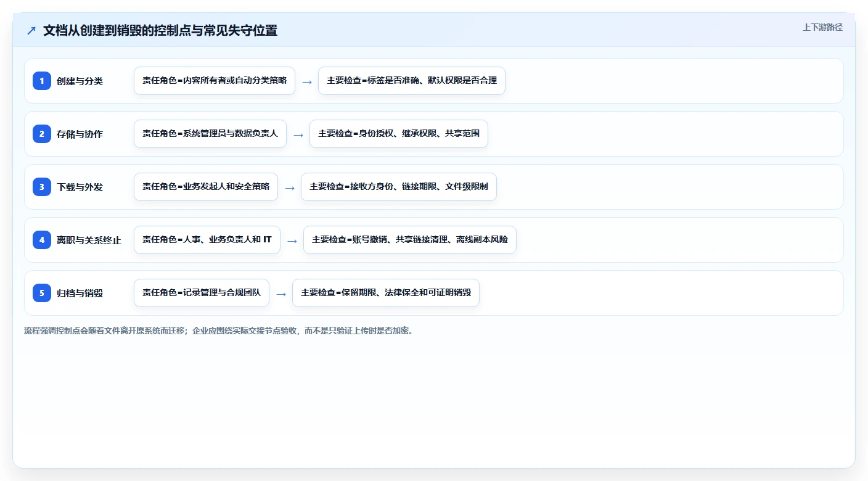Select the 主要检查=保留期限、法律保全和可证明销毁 box
Viewport: 868px width, 481px height.
pos(386,293)
